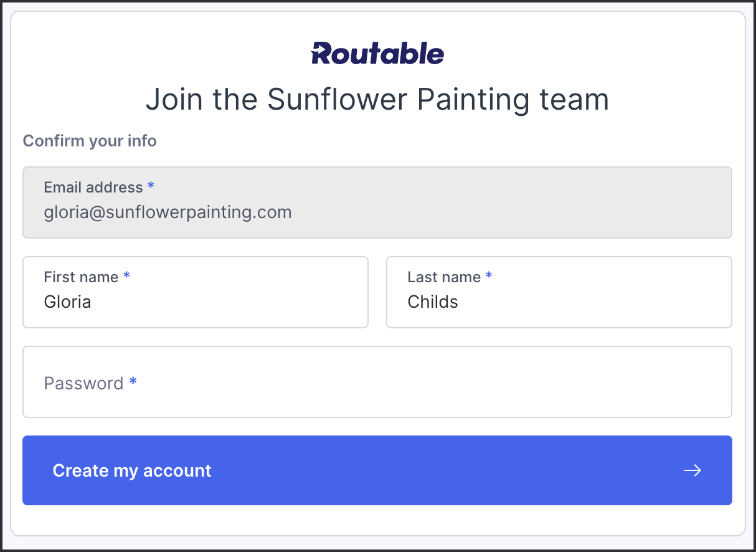Click the required asterisk beside Password

coord(133,381)
